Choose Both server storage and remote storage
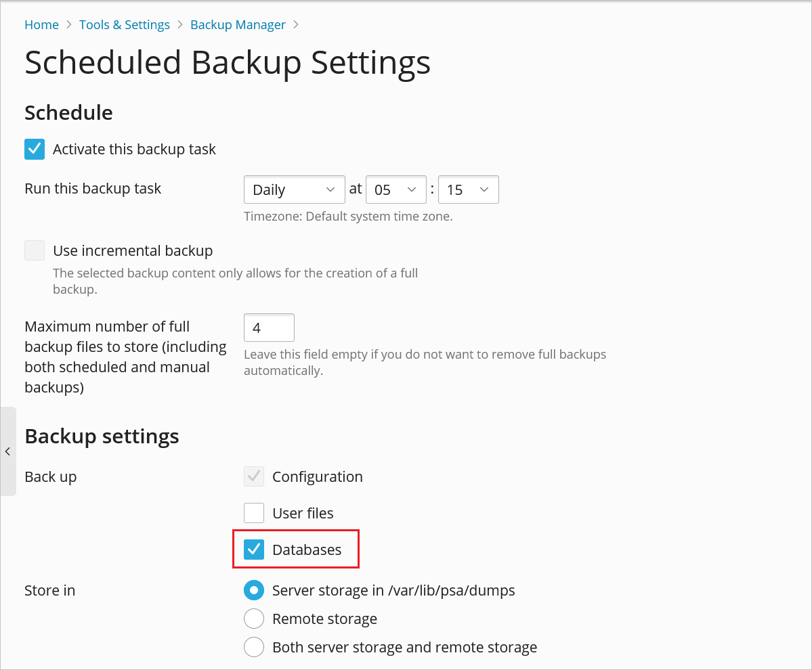This screenshot has height=670, width=812. tap(254, 648)
